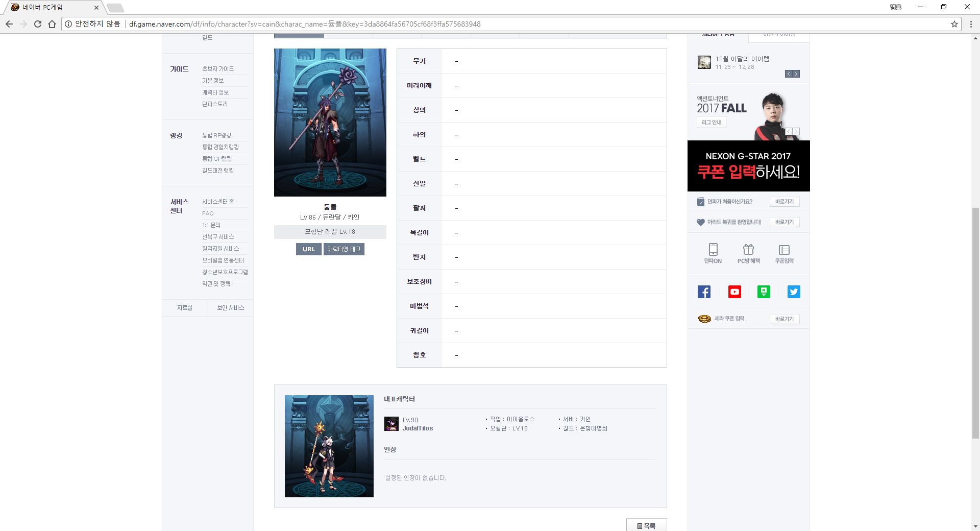Click the JudalTitos representative character image
The height and width of the screenshot is (531, 980).
coord(329,446)
